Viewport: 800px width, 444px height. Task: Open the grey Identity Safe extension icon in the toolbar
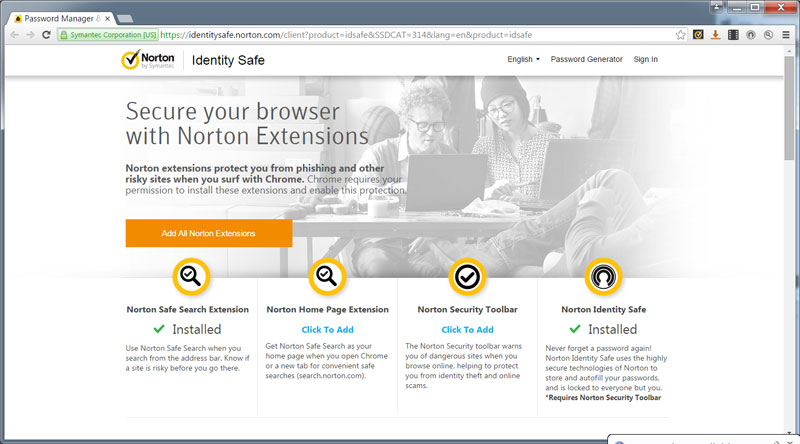coord(751,35)
